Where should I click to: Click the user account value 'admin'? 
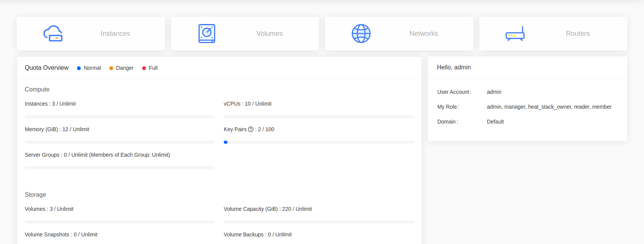click(494, 92)
